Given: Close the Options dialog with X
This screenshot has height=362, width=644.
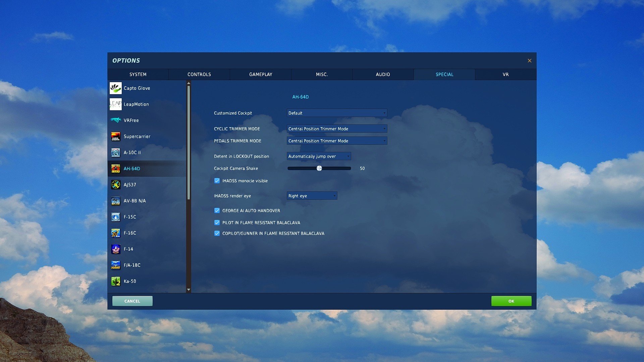Looking at the screenshot, I should (x=530, y=61).
